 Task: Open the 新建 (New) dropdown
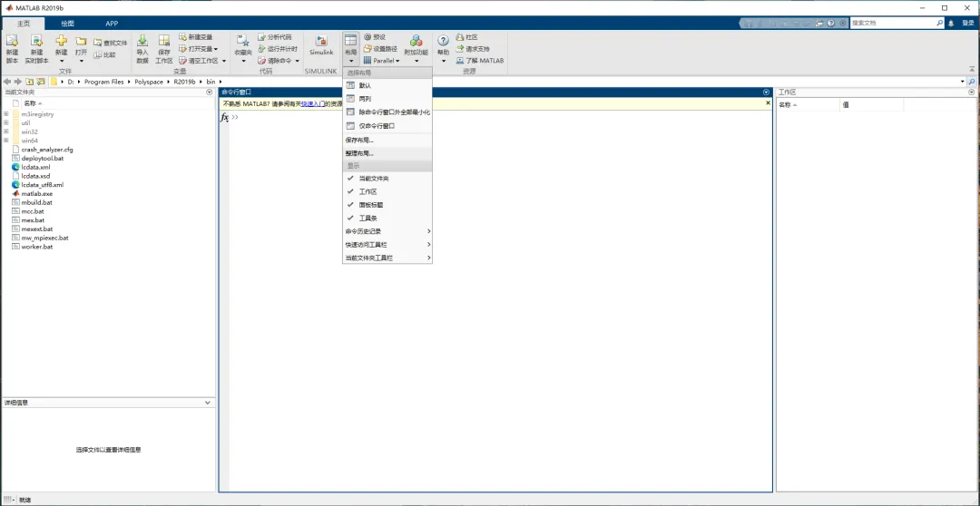click(x=62, y=48)
